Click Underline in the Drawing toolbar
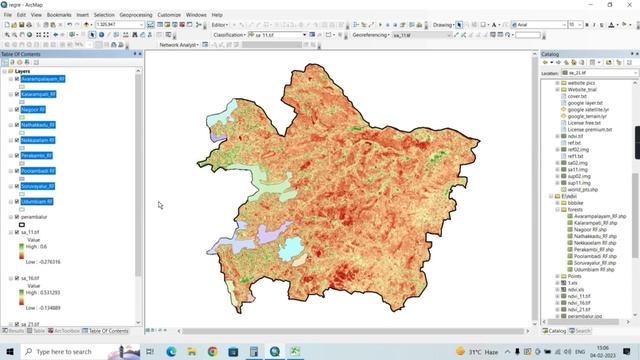This screenshot has height=360, width=640. (601, 25)
